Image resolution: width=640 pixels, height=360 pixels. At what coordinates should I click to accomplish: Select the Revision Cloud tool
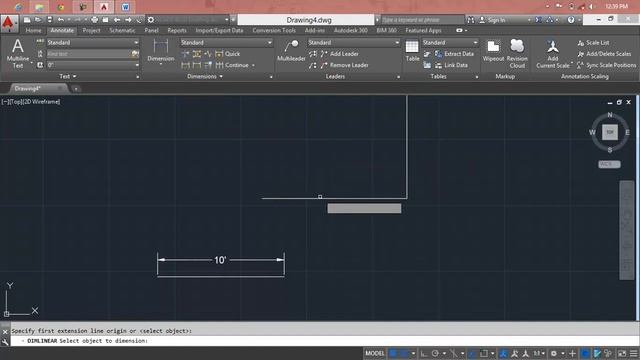coord(517,53)
